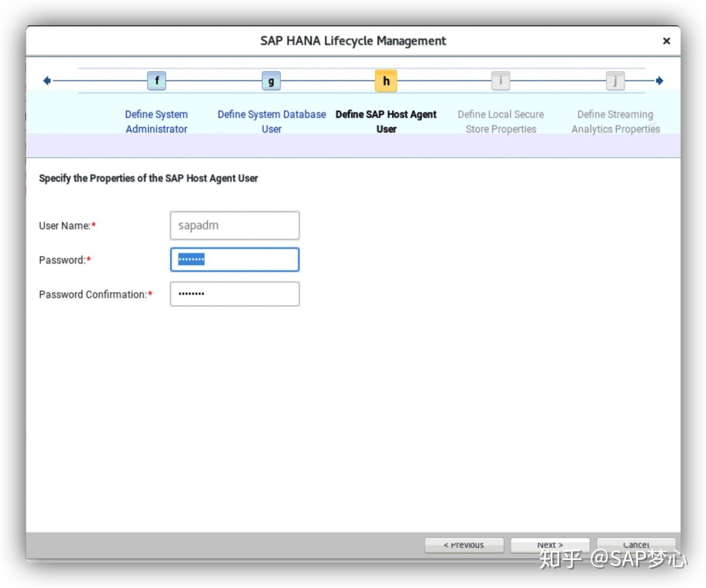This screenshot has height=588, width=706.
Task: Focus the Password Confirmation input field
Action: [x=235, y=294]
